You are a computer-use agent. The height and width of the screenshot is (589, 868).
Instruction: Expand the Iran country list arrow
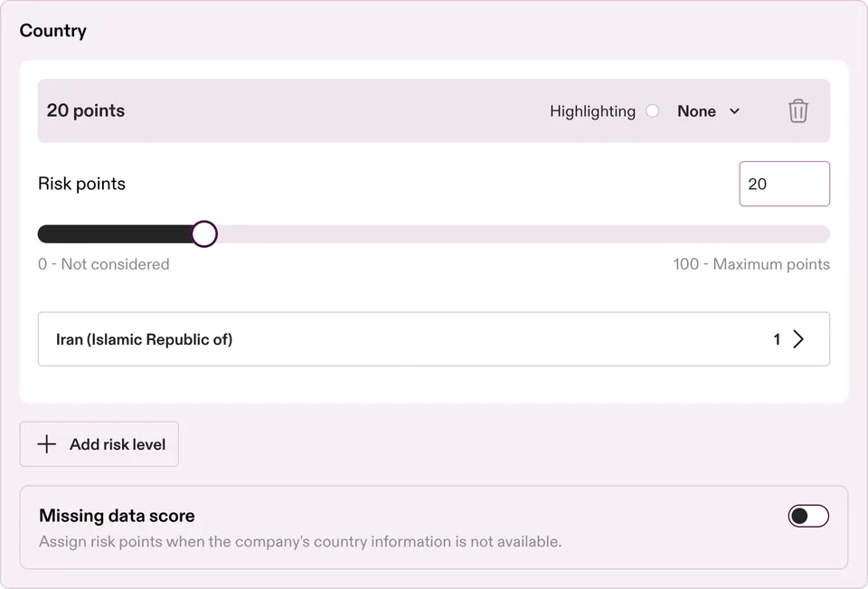[x=797, y=339]
